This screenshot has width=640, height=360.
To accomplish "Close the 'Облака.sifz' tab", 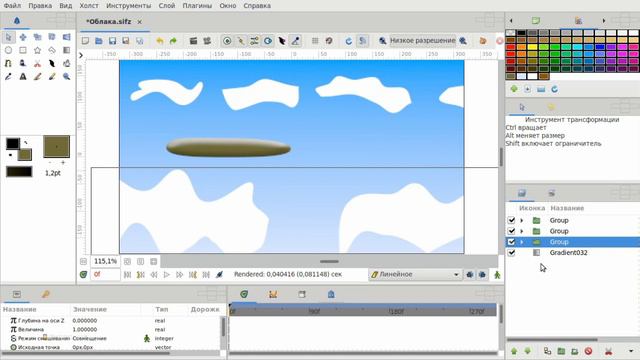I will 140,22.
